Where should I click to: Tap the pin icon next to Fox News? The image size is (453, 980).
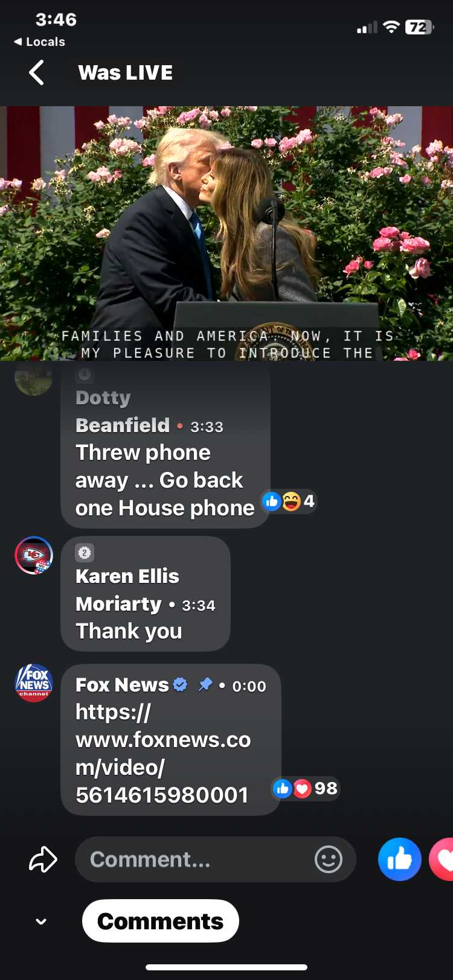tap(205, 684)
